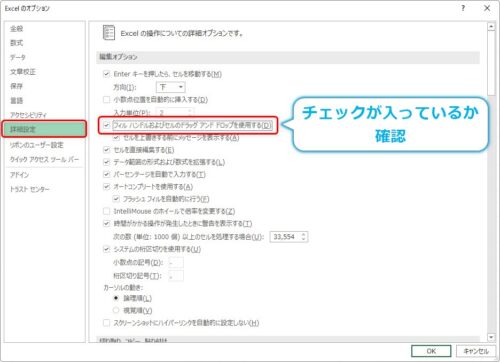
Task: Open the 言語 settings category
Action: (17, 100)
